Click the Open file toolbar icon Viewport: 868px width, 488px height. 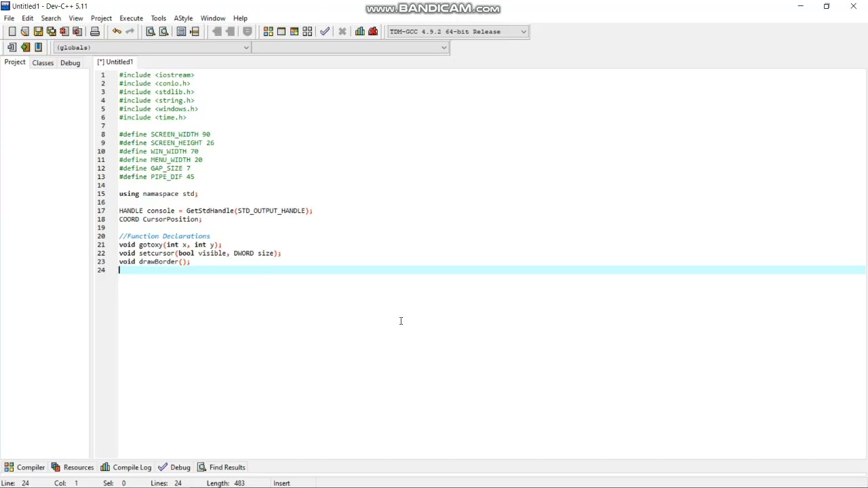25,32
